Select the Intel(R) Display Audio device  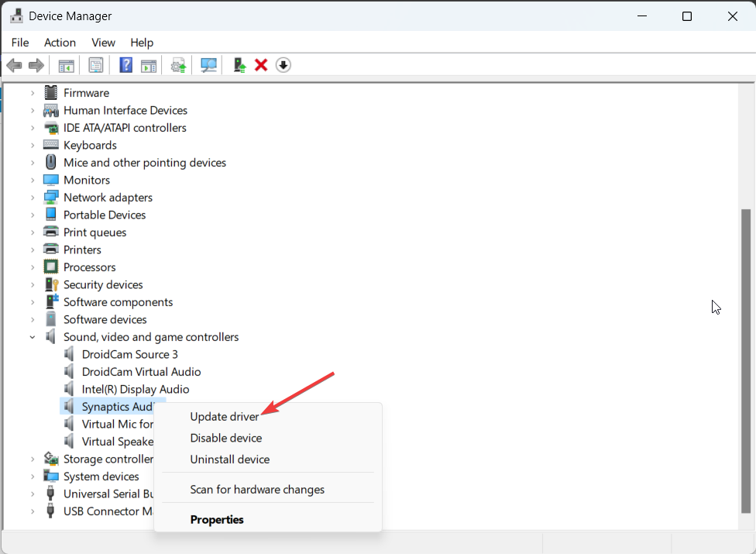(x=136, y=389)
